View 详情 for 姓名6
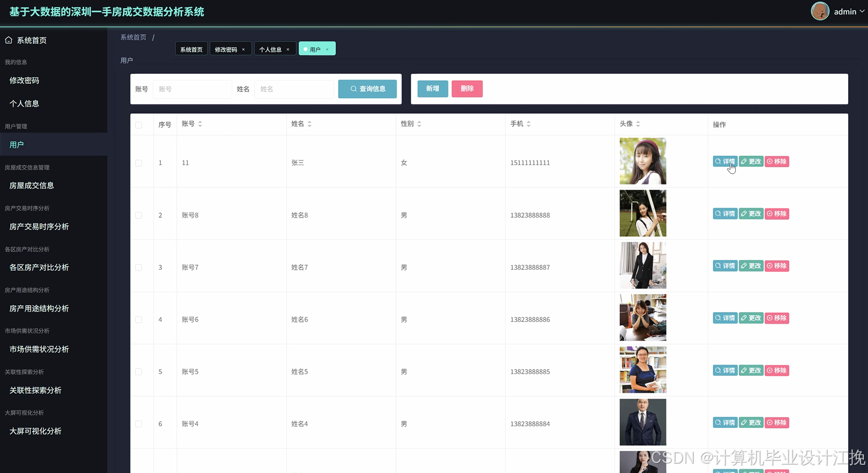This screenshot has height=473, width=868. (x=725, y=318)
